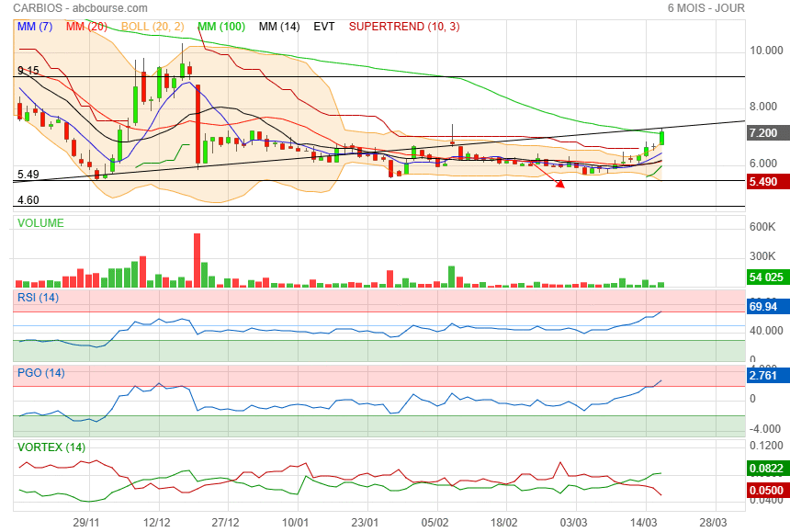
Task: Click the red 0.0500 vortex value tag
Action: [768, 491]
